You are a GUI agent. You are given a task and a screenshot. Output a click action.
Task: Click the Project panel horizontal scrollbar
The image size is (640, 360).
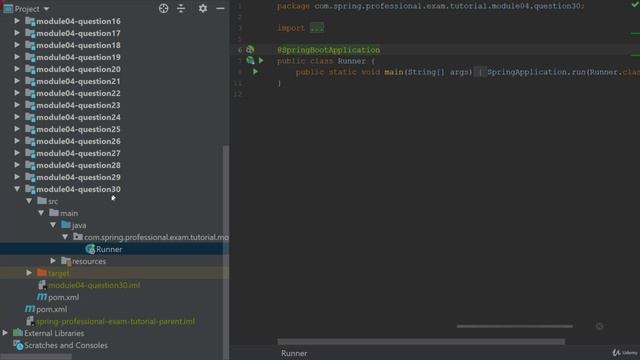pos(36,357)
